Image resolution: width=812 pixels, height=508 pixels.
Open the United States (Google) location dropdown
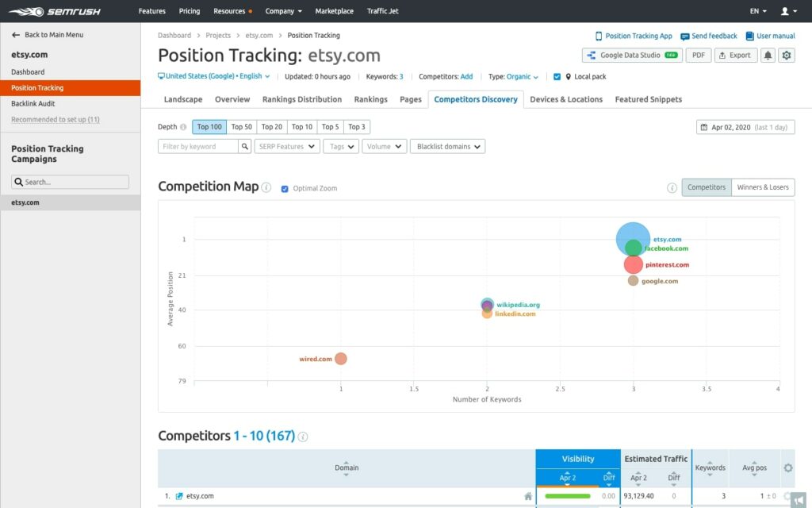click(214, 76)
